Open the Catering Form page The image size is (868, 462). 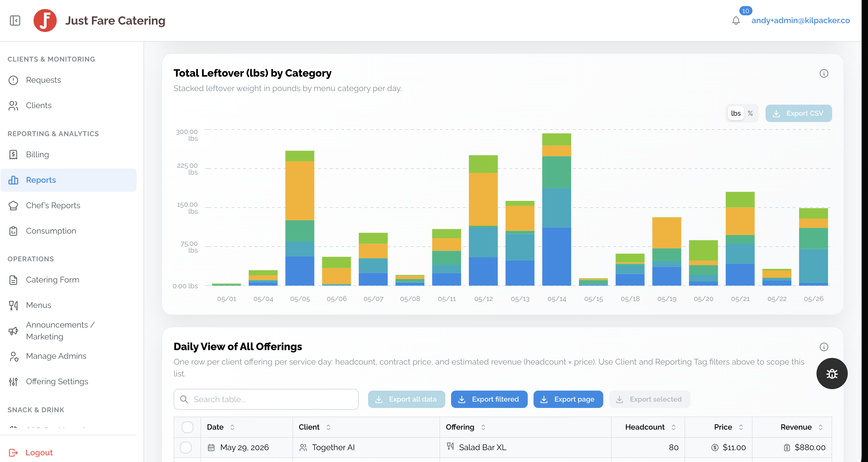tap(69, 280)
